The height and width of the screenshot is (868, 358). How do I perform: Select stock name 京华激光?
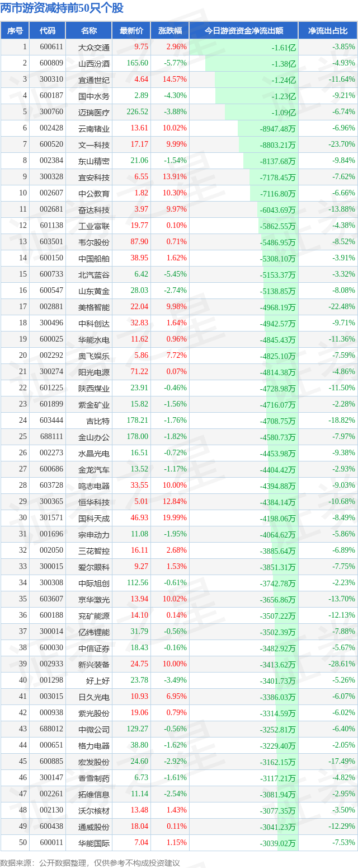(x=94, y=599)
